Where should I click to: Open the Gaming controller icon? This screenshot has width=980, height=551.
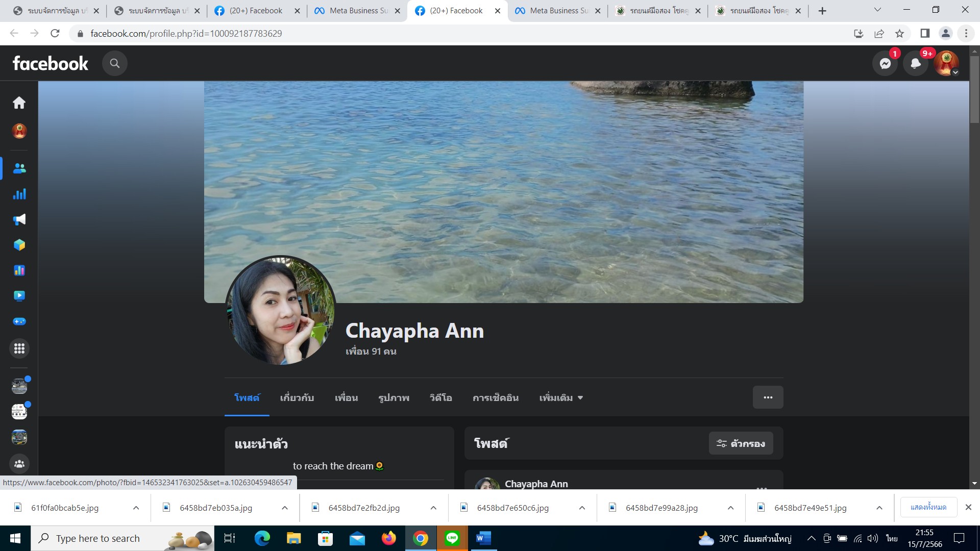(x=19, y=321)
